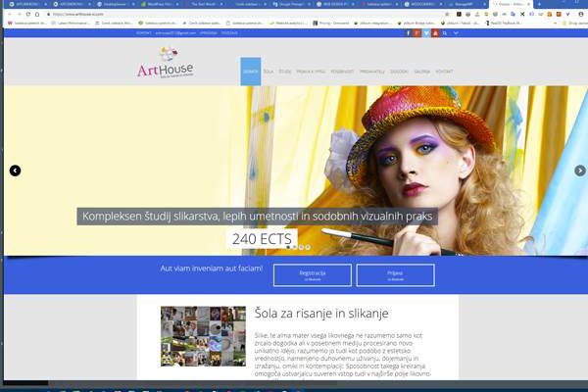Click the email address in top bar
The height and width of the screenshot is (392, 588).
pos(175,33)
